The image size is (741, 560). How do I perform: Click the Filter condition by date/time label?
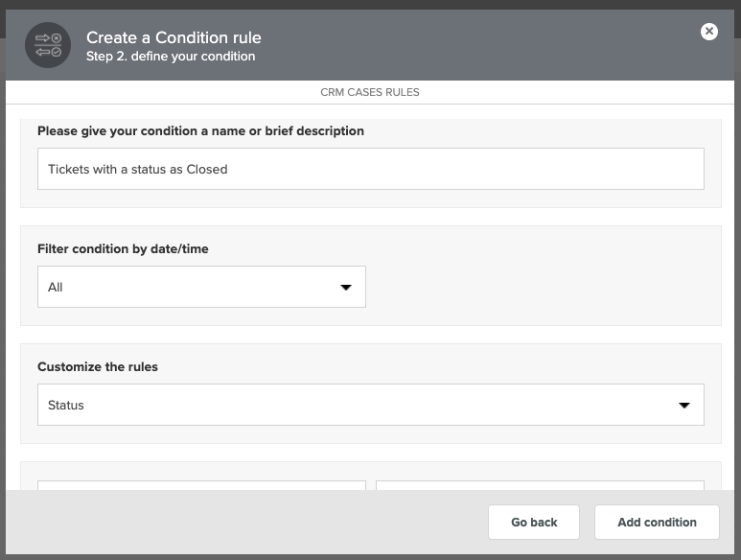pyautogui.click(x=123, y=248)
